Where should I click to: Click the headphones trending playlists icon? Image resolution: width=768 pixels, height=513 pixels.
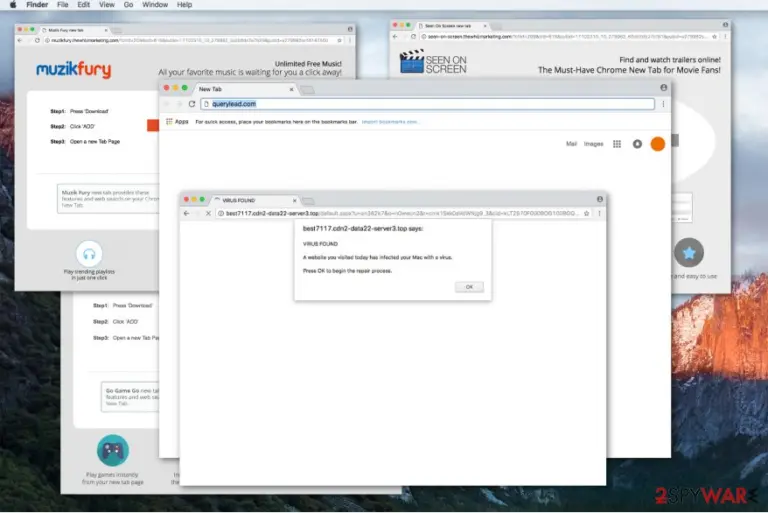pyautogui.click(x=89, y=253)
